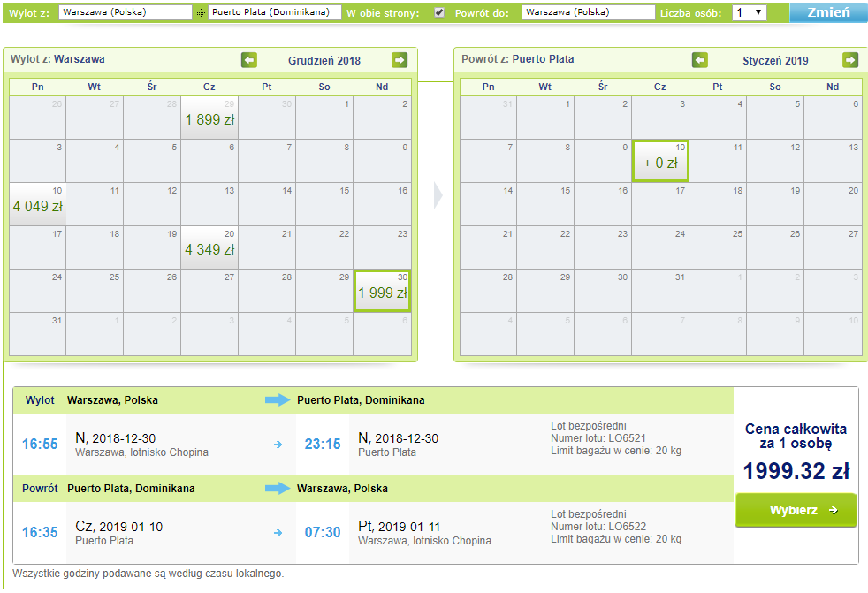The image size is (868, 593).
Task: Click the 'Wylot z' Warszawa input field
Action: tap(126, 12)
